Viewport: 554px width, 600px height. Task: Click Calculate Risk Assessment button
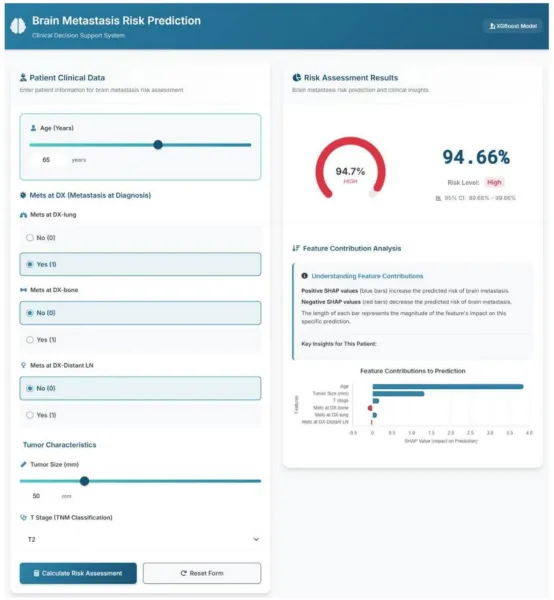[x=78, y=573]
